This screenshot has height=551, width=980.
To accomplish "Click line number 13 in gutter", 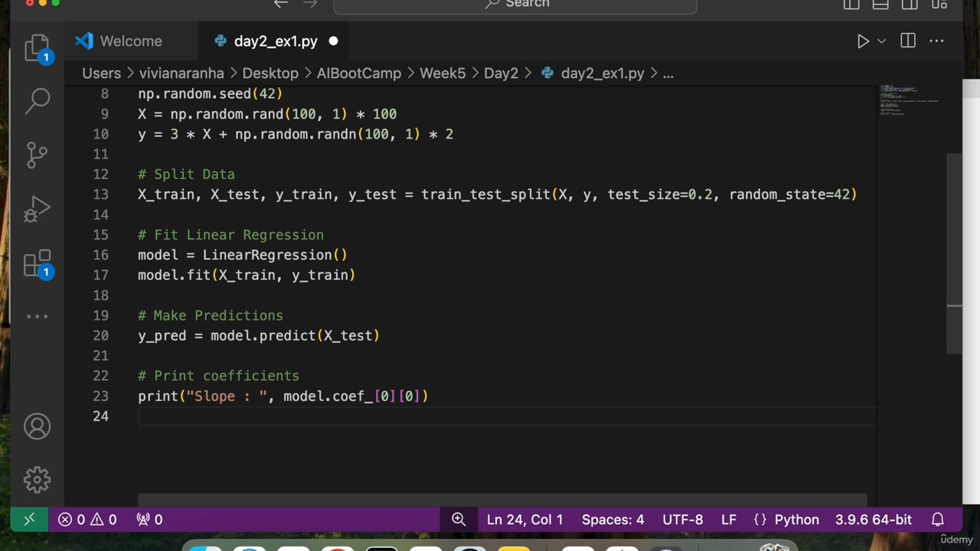I will (x=101, y=194).
